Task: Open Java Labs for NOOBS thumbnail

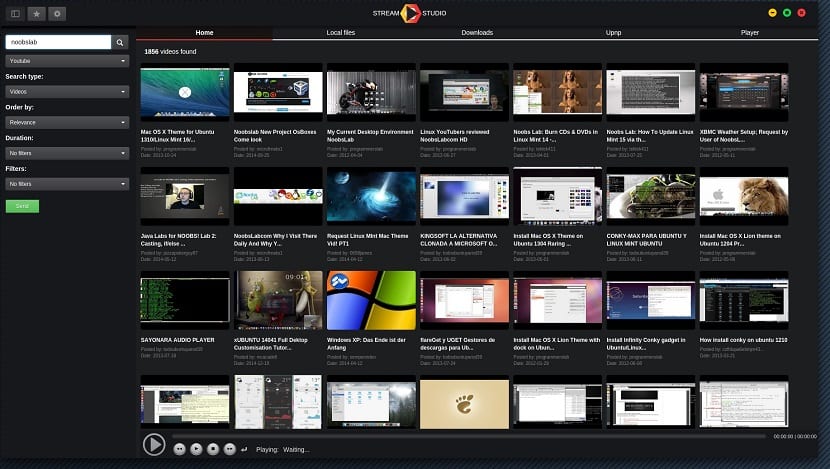Action: 185,196
